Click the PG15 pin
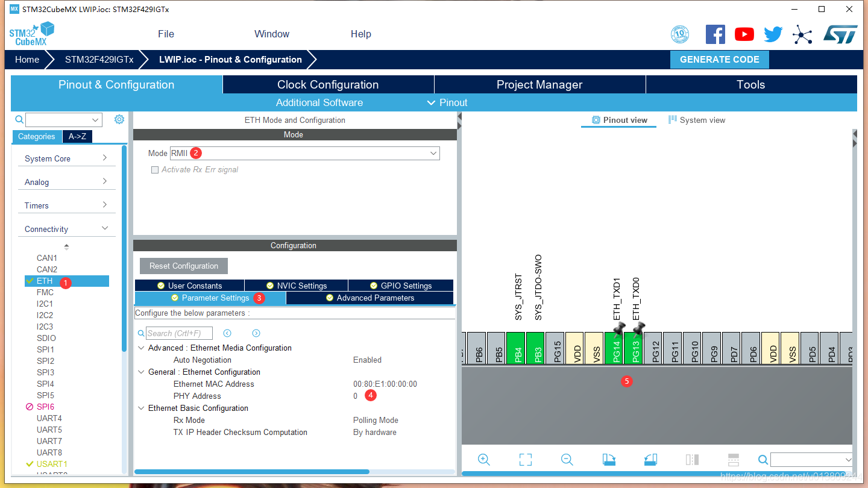Viewport: 868px width, 488px height. point(555,348)
